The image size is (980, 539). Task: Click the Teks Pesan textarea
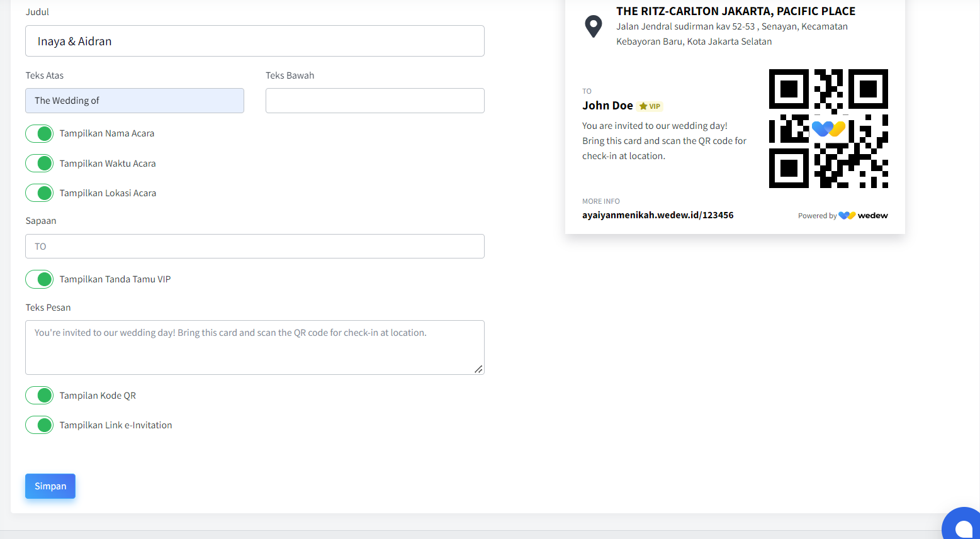[255, 348]
